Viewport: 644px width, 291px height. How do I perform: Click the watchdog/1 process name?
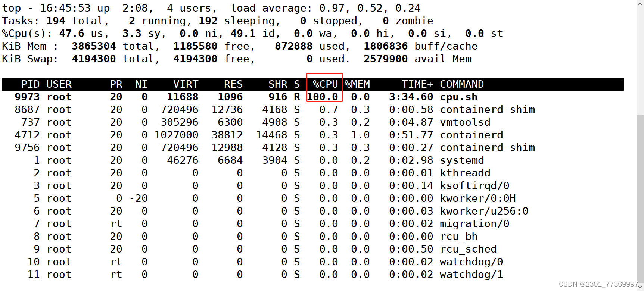(471, 275)
